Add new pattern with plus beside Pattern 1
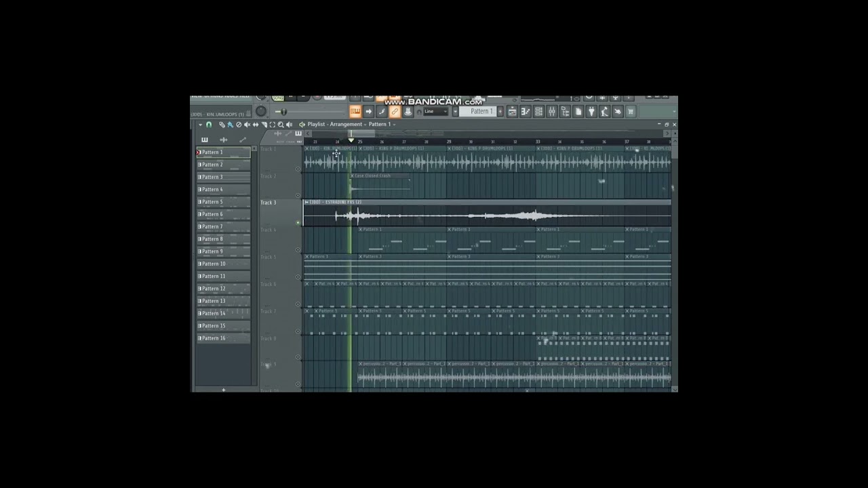868x488 pixels. (x=500, y=112)
